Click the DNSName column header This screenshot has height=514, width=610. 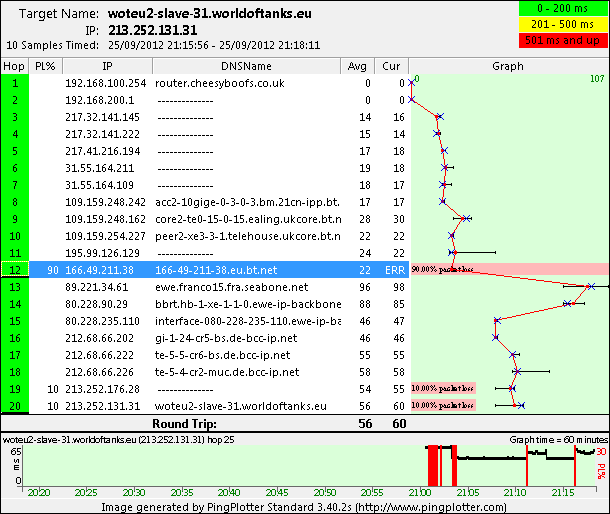click(x=246, y=66)
